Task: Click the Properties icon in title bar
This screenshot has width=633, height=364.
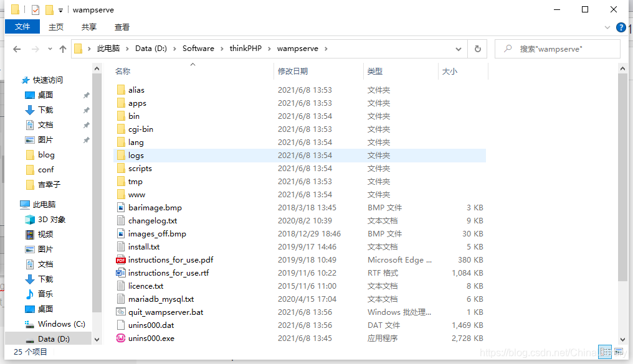Action: pyautogui.click(x=36, y=10)
